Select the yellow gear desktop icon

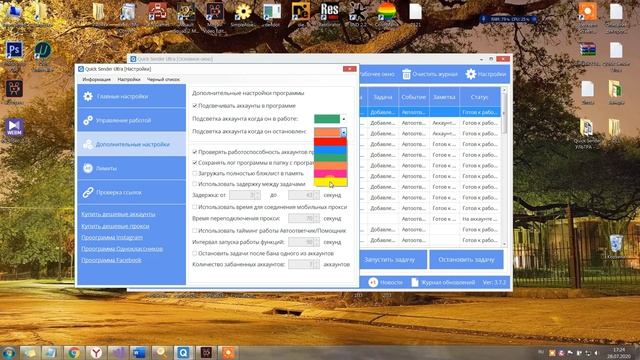click(x=243, y=12)
